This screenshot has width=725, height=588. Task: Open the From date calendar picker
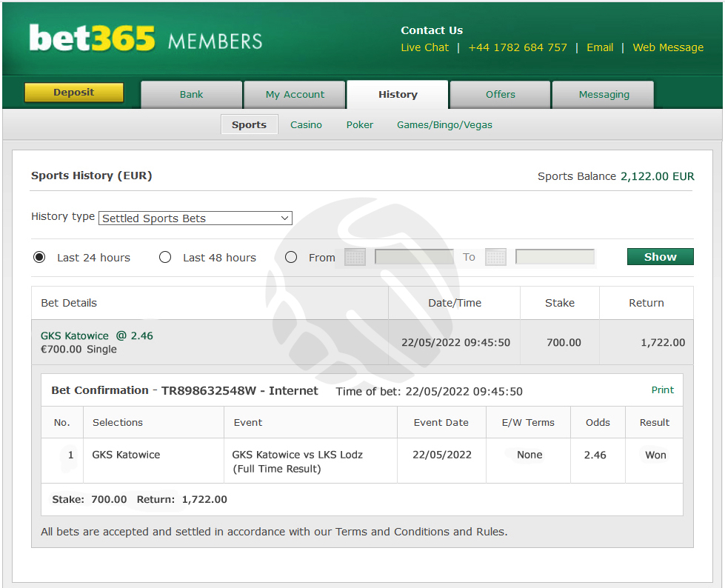tap(355, 257)
